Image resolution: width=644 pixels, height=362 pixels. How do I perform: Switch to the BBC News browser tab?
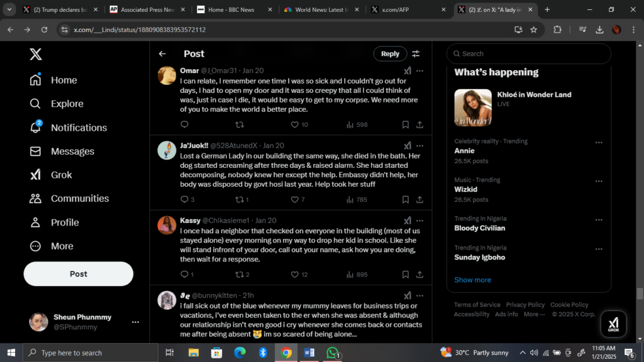click(x=231, y=9)
